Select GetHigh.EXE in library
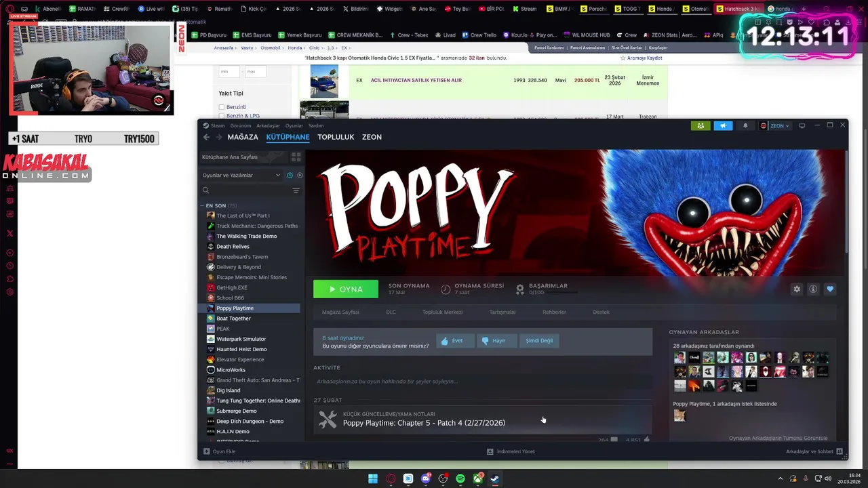 pyautogui.click(x=231, y=287)
